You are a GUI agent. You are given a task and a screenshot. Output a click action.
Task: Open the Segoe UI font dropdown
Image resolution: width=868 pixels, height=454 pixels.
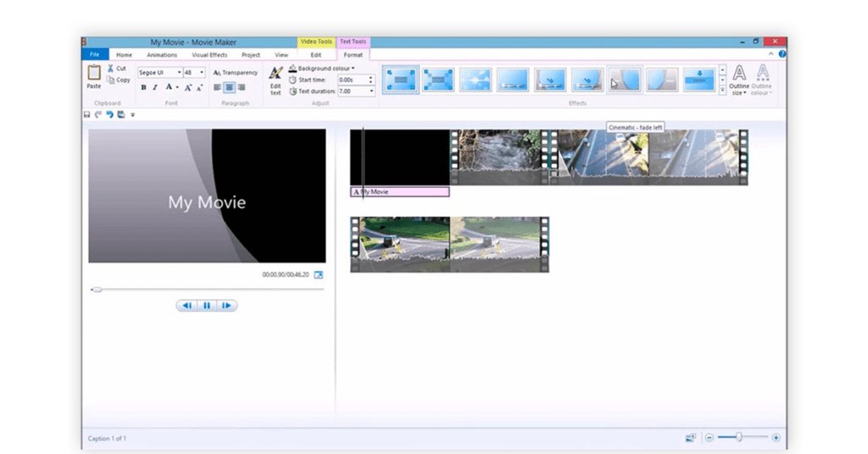(x=160, y=73)
